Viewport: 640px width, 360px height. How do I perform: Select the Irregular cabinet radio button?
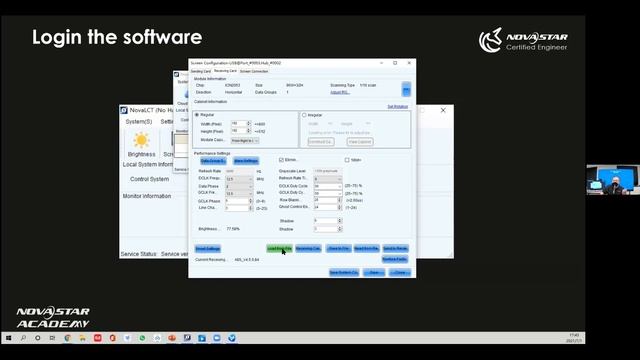pos(304,116)
